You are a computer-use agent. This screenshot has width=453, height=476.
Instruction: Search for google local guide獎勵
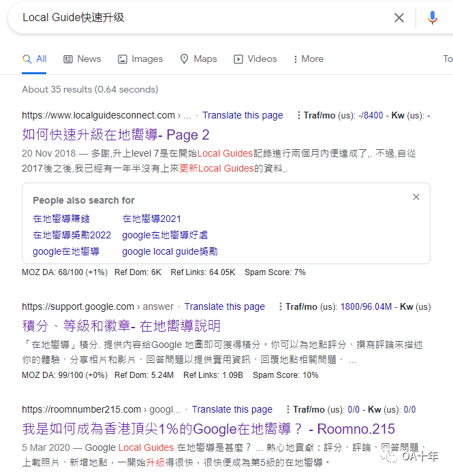click(x=170, y=251)
